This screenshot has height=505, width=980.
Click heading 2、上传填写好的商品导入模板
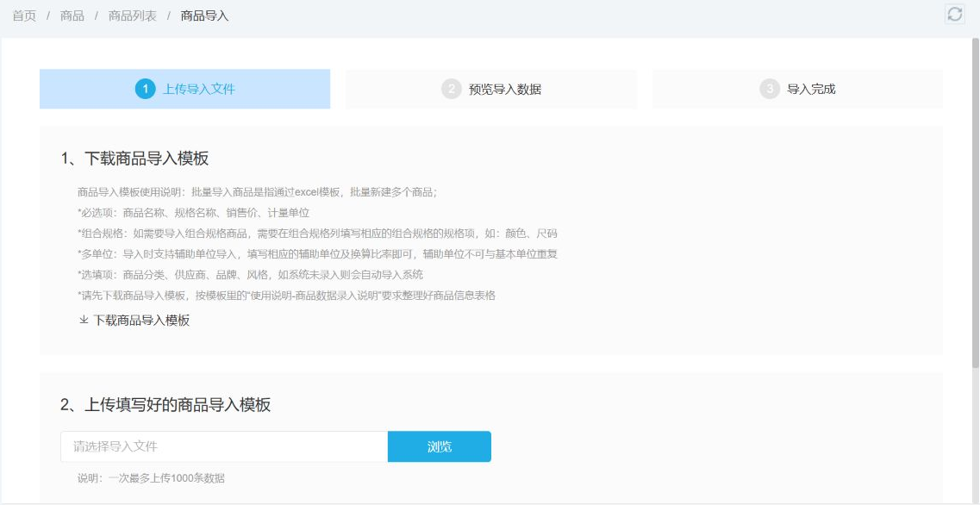click(165, 405)
